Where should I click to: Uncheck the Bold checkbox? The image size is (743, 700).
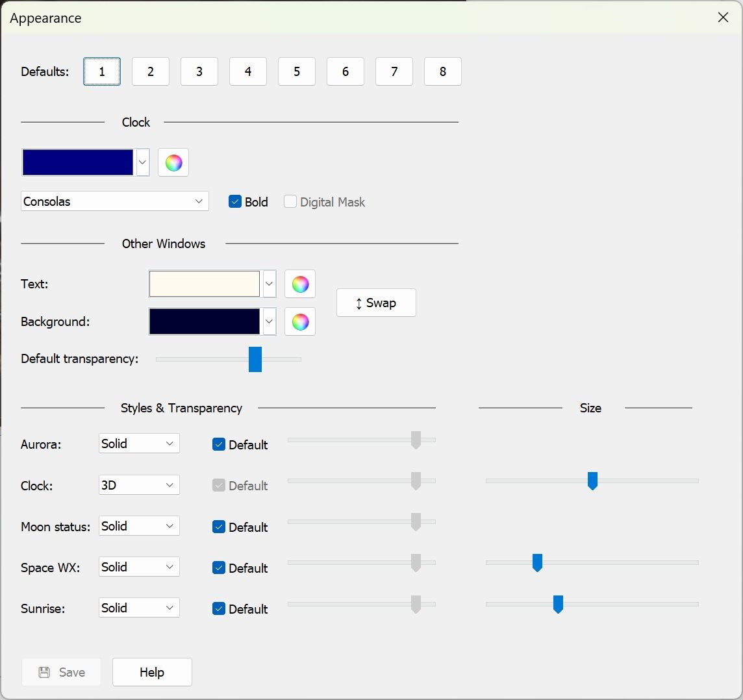click(235, 202)
